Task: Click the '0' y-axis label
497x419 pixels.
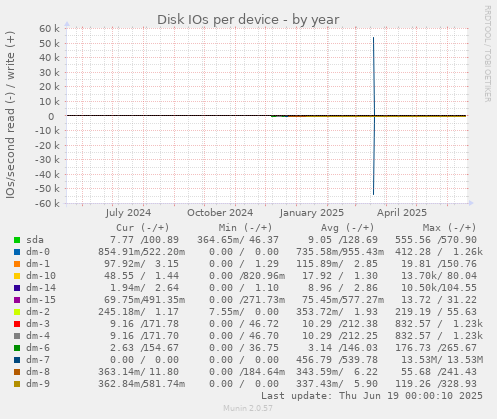Action: 51,117
